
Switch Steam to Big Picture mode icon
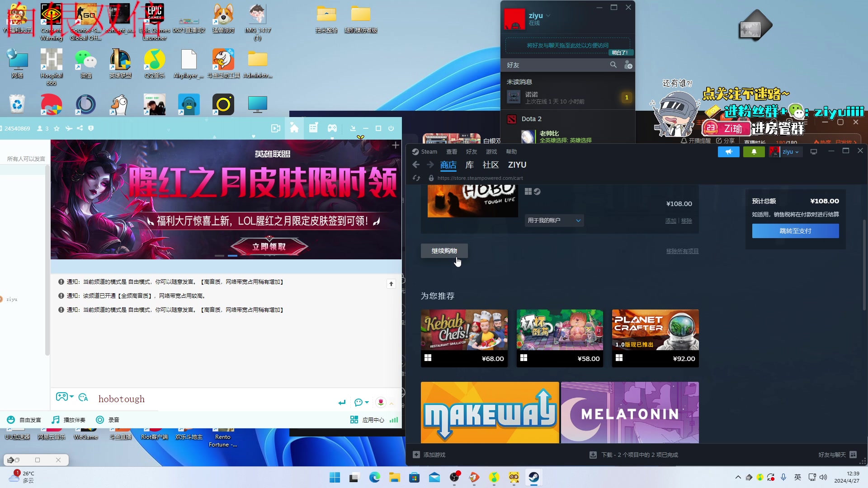(814, 152)
